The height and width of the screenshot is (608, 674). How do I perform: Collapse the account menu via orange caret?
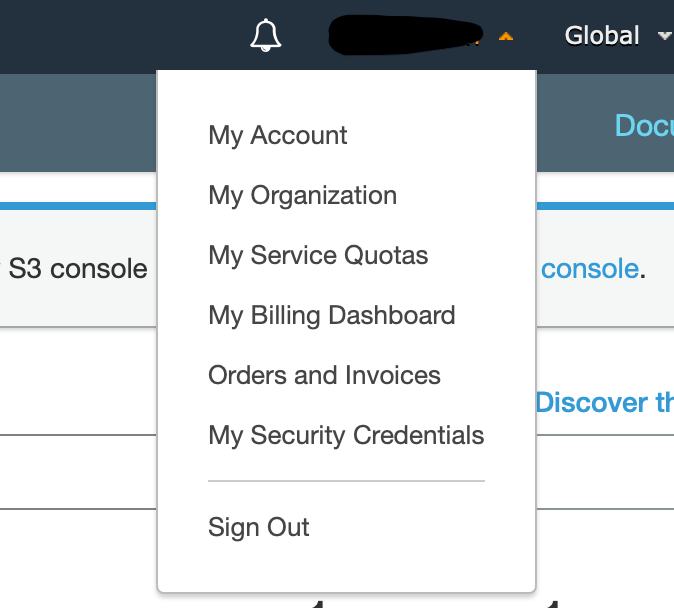click(x=506, y=36)
